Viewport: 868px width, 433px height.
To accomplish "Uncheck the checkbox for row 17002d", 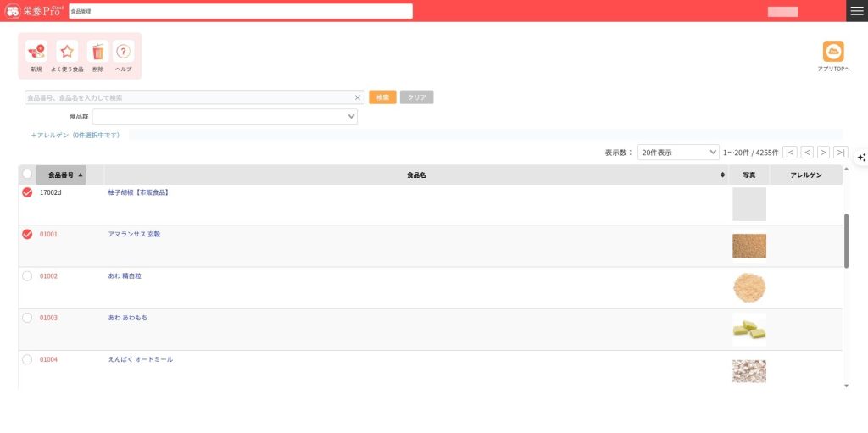I will pyautogui.click(x=27, y=193).
